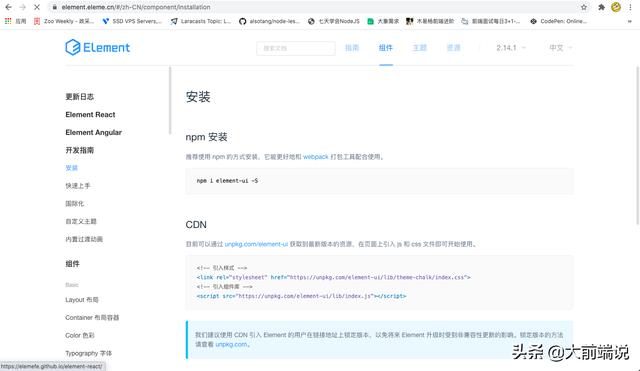Open the extensions puzzle icon
Viewport: 640px width, 371px height.
click(601, 7)
